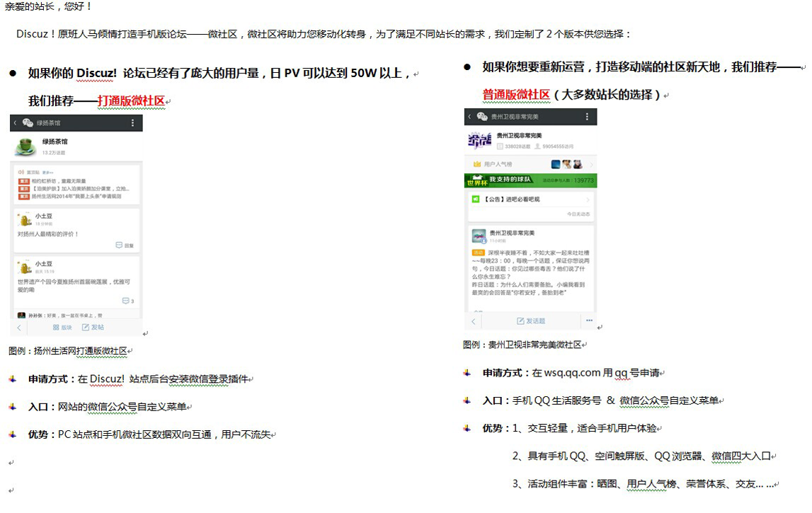812x513 pixels.
Task: Click the greeting 亲爱的站长，您好！
Action: point(48,6)
